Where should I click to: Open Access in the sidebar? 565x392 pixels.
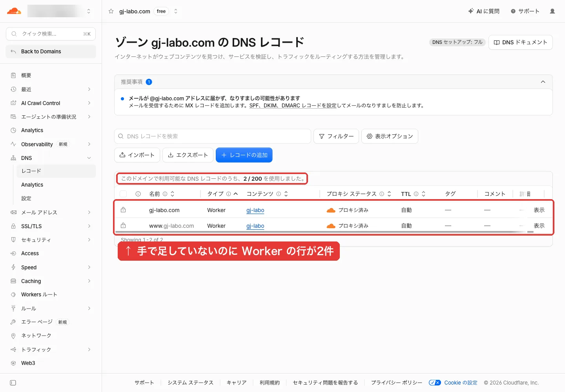tap(30, 254)
